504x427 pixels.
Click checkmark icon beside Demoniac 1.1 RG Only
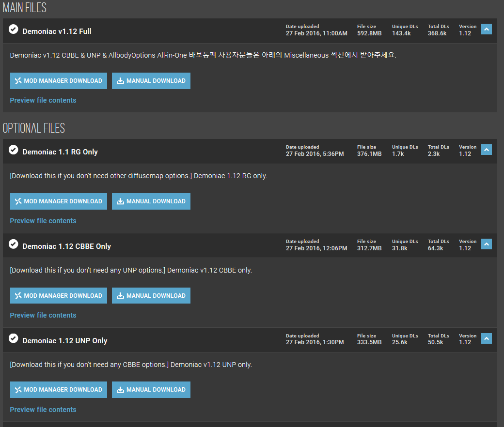[14, 150]
